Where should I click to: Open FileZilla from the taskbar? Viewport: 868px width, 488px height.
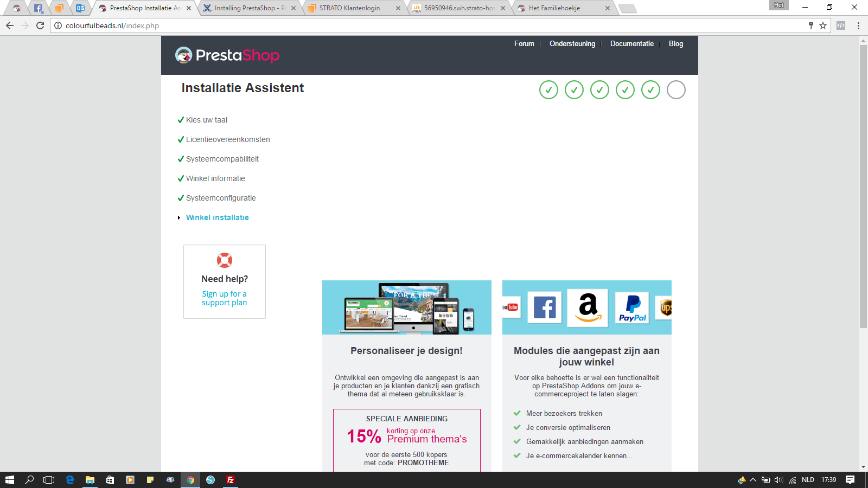[x=231, y=480]
